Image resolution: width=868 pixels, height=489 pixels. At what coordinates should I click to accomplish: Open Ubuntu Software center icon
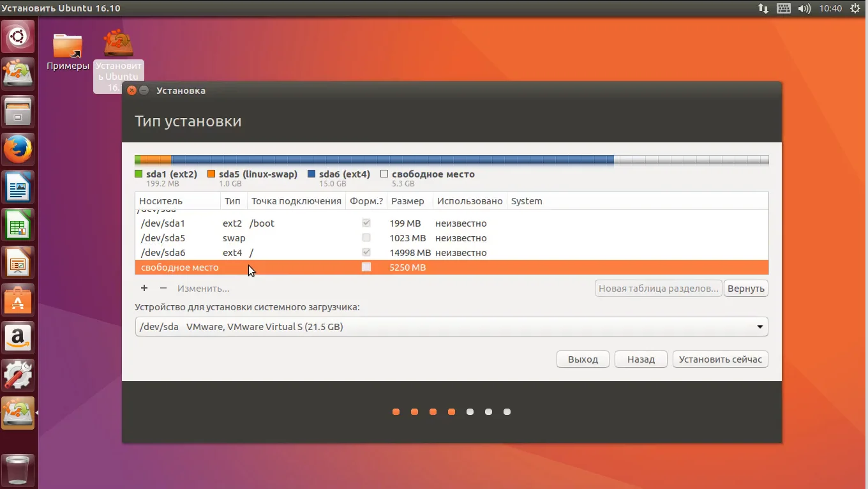tap(18, 300)
